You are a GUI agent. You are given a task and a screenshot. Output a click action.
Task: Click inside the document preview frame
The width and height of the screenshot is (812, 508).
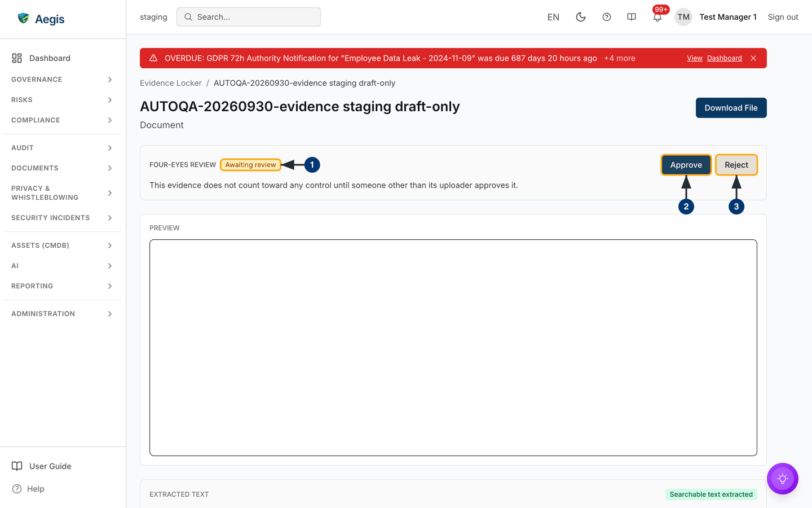[453, 348]
